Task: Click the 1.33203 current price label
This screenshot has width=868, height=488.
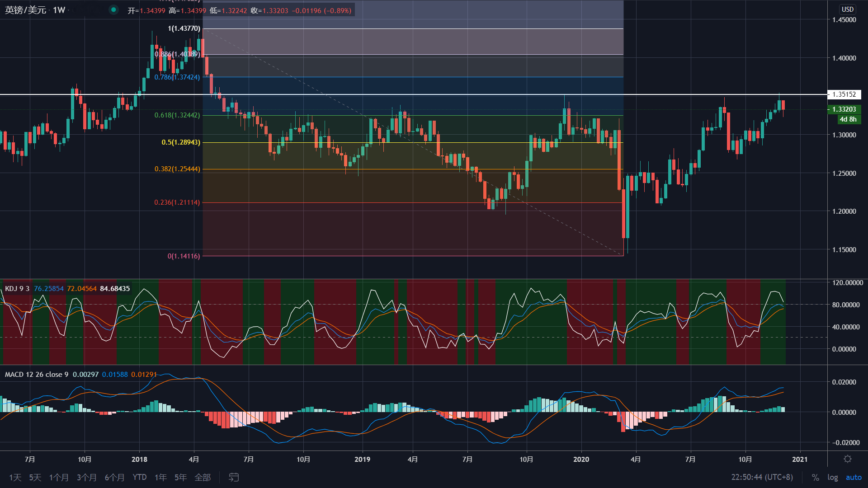Action: pos(844,109)
